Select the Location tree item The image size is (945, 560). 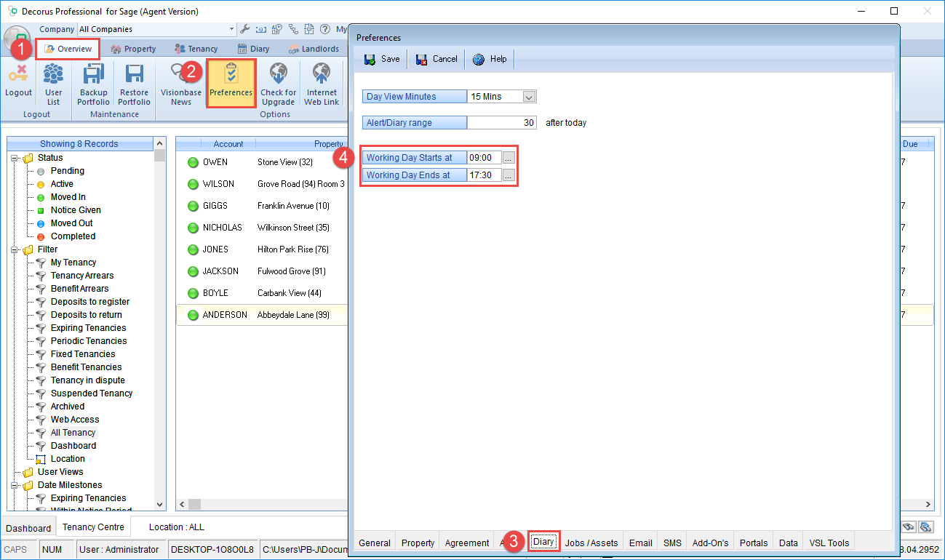tap(68, 459)
